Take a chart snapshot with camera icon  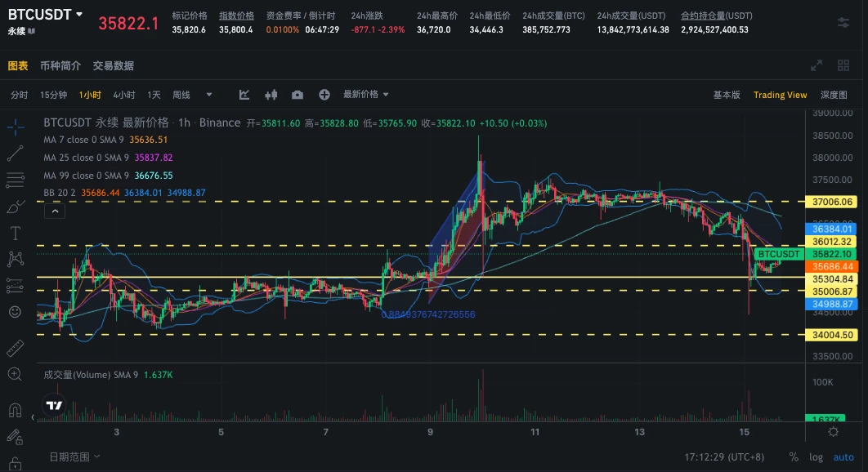pyautogui.click(x=298, y=95)
